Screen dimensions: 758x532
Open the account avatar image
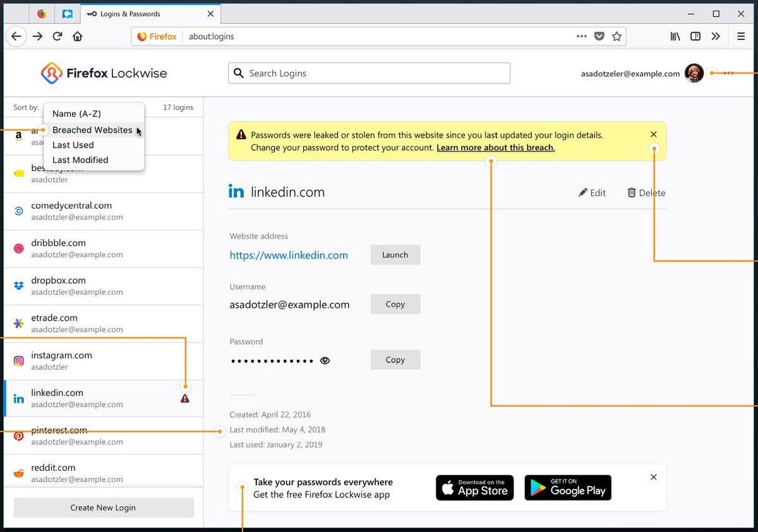click(x=694, y=73)
